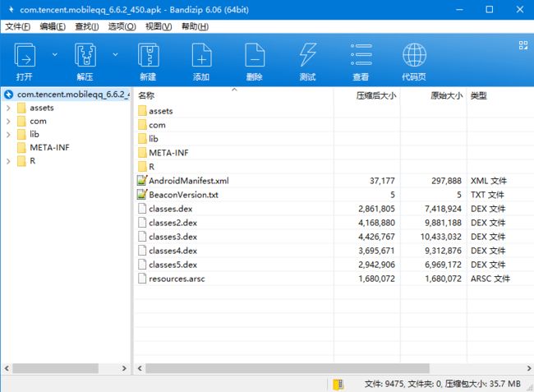Click the lib folder icon in file list
This screenshot has height=392, width=534.
[x=142, y=139]
